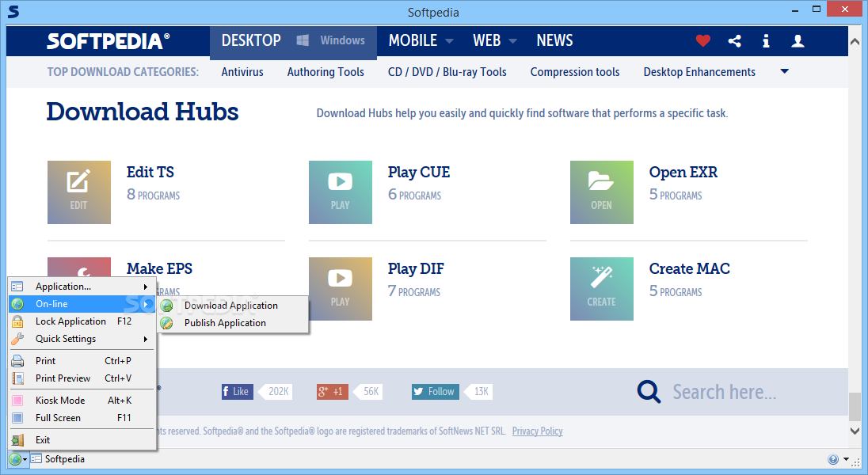
Task: Click the user account icon
Action: point(798,40)
